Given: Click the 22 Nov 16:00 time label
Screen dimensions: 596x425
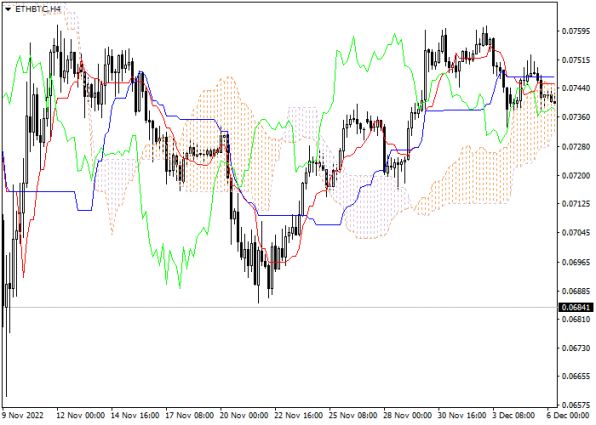Looking at the screenshot, I should tap(299, 415).
